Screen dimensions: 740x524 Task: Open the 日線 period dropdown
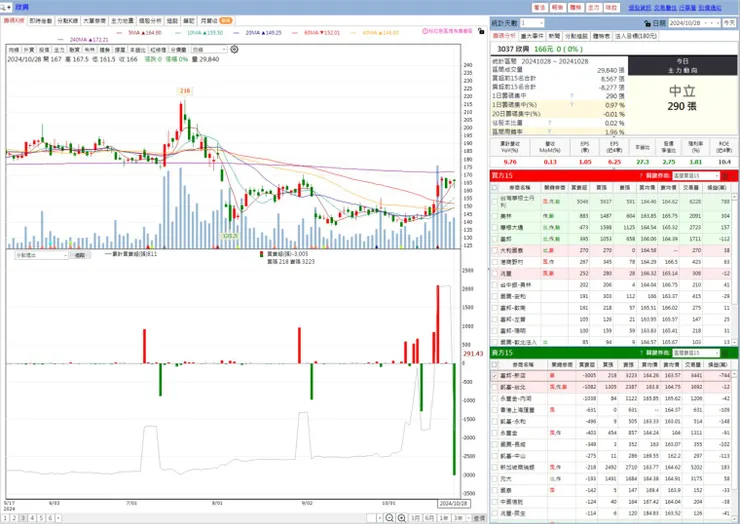210,50
